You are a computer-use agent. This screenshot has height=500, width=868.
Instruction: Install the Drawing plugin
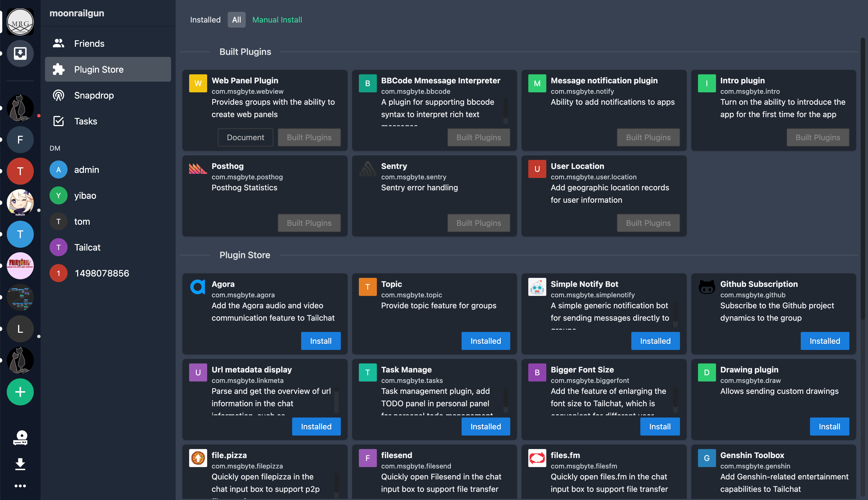tap(829, 426)
